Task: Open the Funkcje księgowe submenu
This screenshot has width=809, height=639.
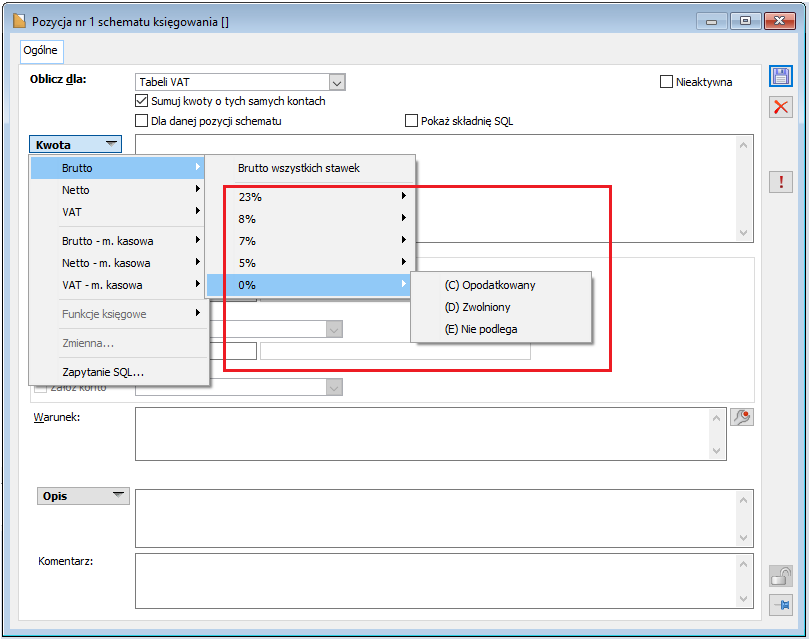Action: [118, 314]
